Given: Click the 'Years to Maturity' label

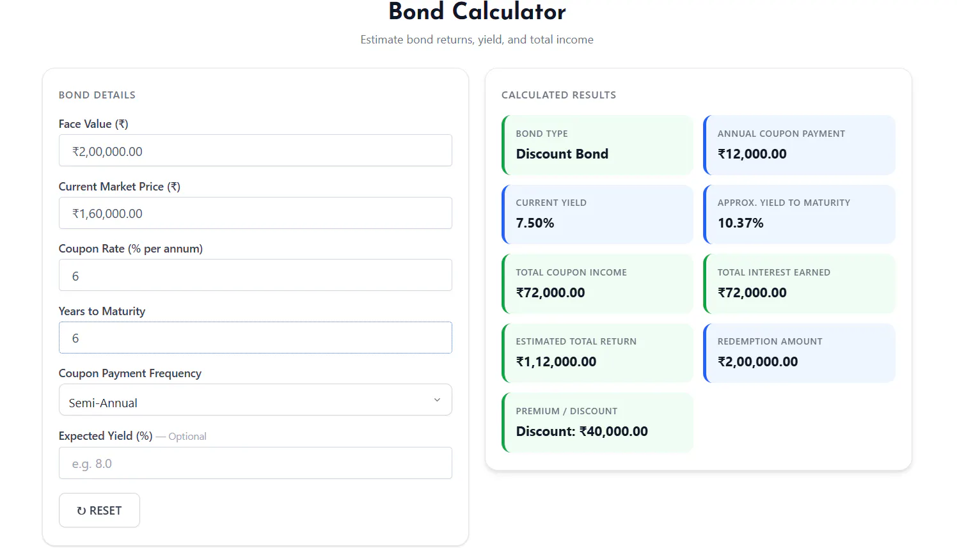Looking at the screenshot, I should 102,311.
